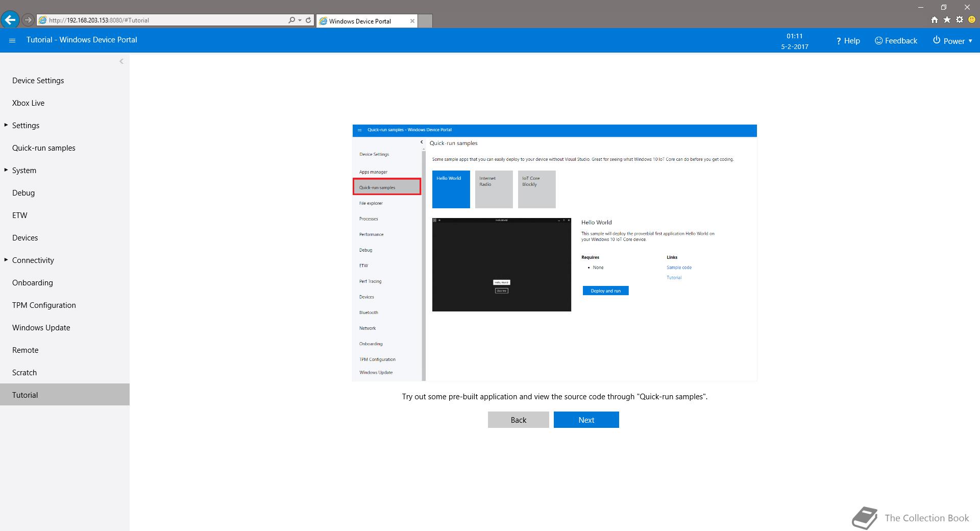
Task: Expand the System tree node
Action: tap(6, 170)
